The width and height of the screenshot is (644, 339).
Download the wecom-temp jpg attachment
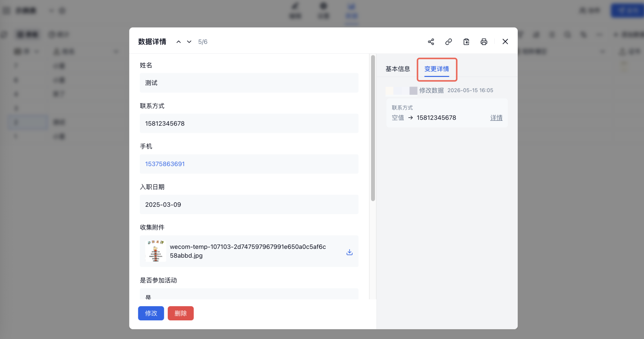[x=349, y=252]
